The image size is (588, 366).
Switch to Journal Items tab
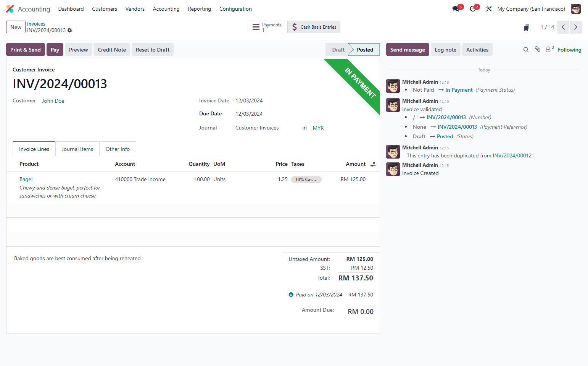tap(77, 149)
